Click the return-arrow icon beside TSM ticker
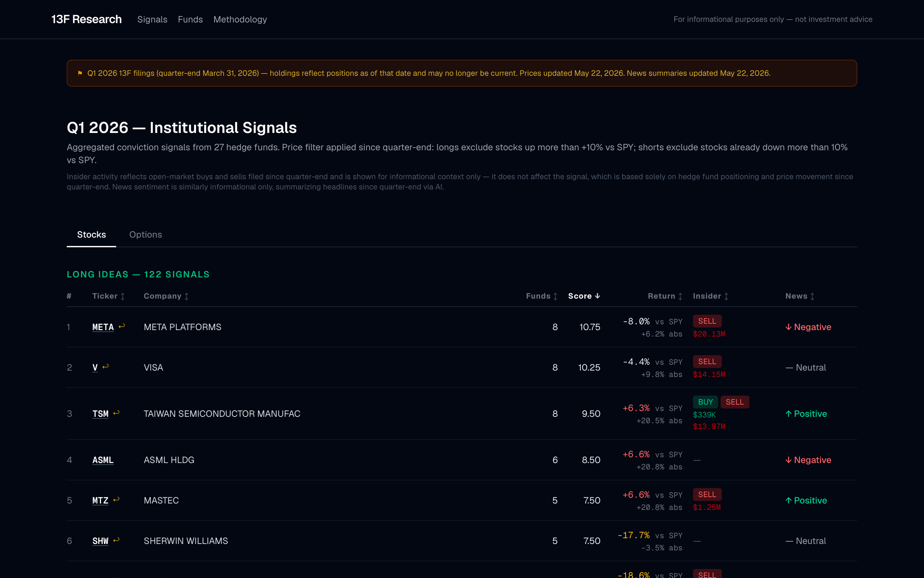924x578 pixels. coord(116,413)
